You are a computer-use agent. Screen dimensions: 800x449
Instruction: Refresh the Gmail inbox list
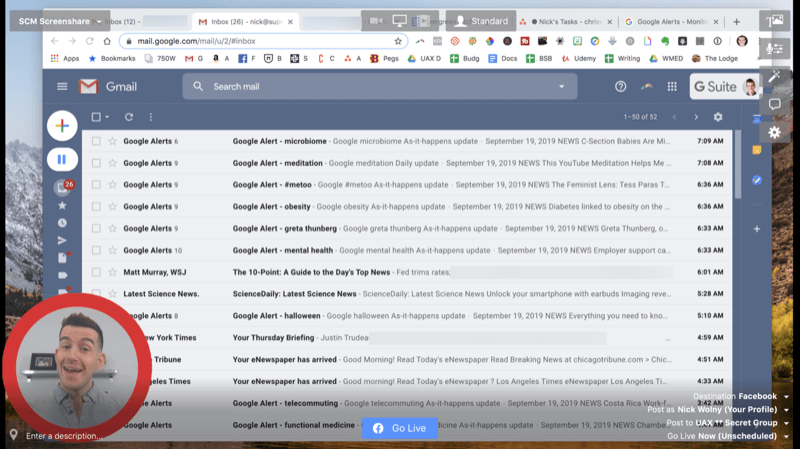[x=129, y=117]
